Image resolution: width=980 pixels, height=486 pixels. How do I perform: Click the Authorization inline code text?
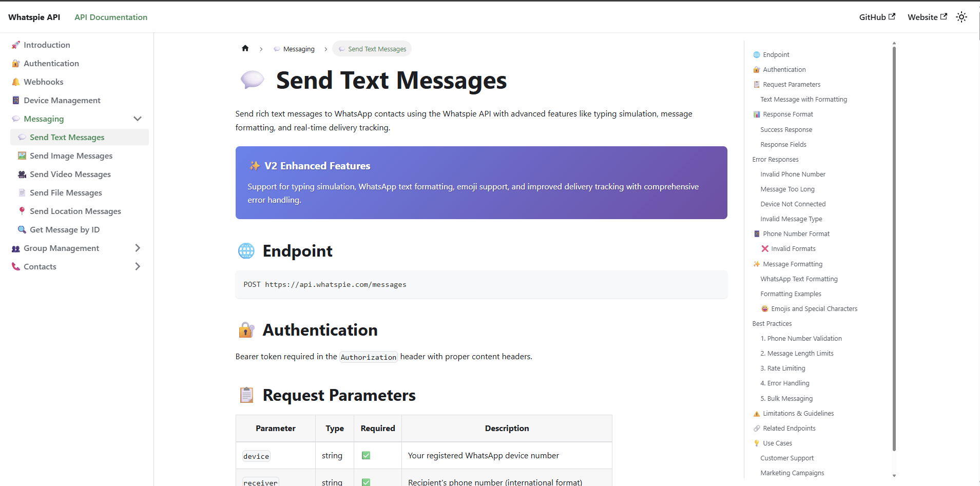pyautogui.click(x=369, y=357)
